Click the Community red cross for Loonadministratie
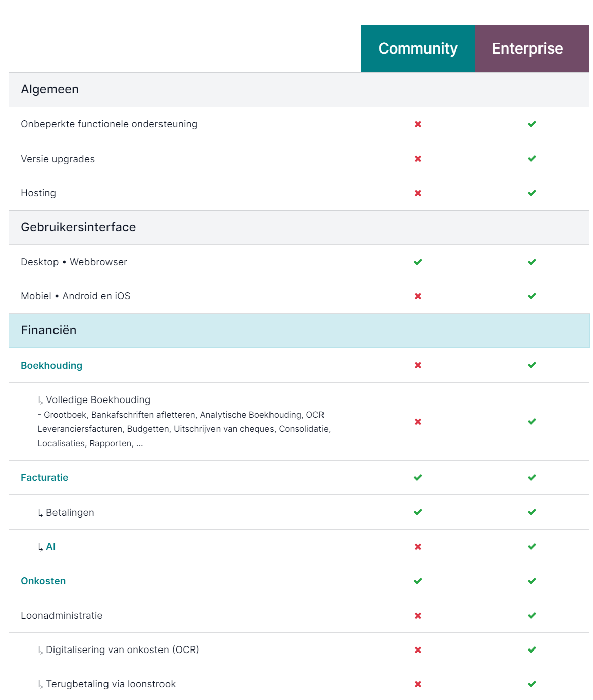 tap(418, 616)
